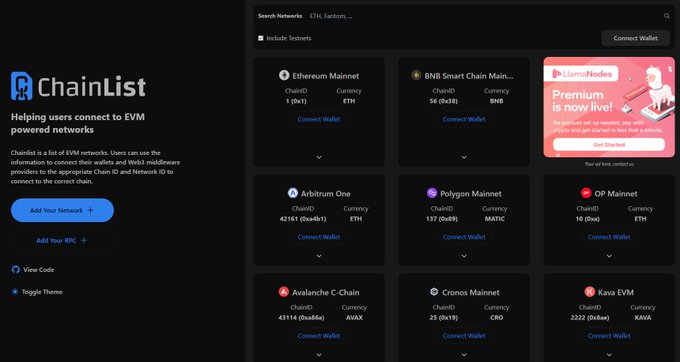
Task: Expand the Arbitrum One card details
Action: click(x=319, y=256)
